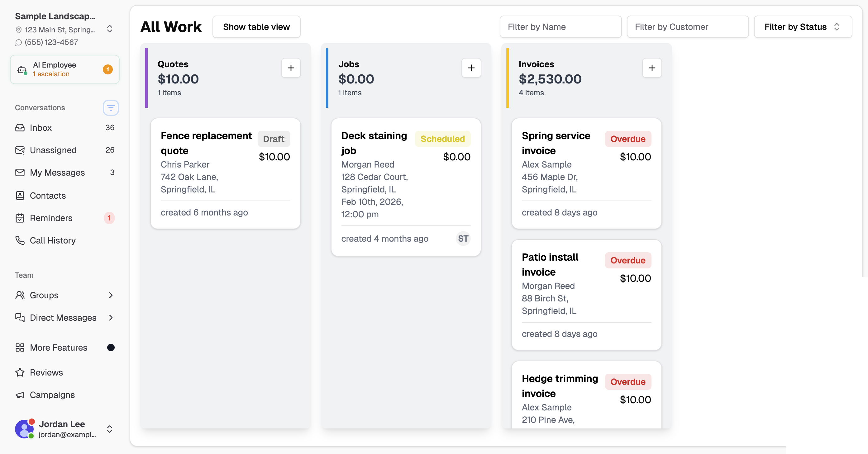The height and width of the screenshot is (454, 868).
Task: Click the AI Employee robot icon
Action: (x=22, y=70)
